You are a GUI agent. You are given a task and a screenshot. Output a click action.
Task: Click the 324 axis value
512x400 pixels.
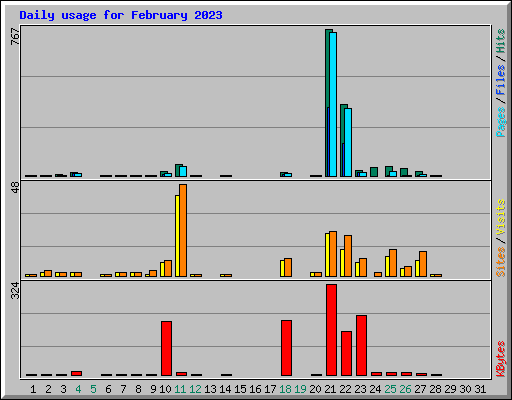15,291
